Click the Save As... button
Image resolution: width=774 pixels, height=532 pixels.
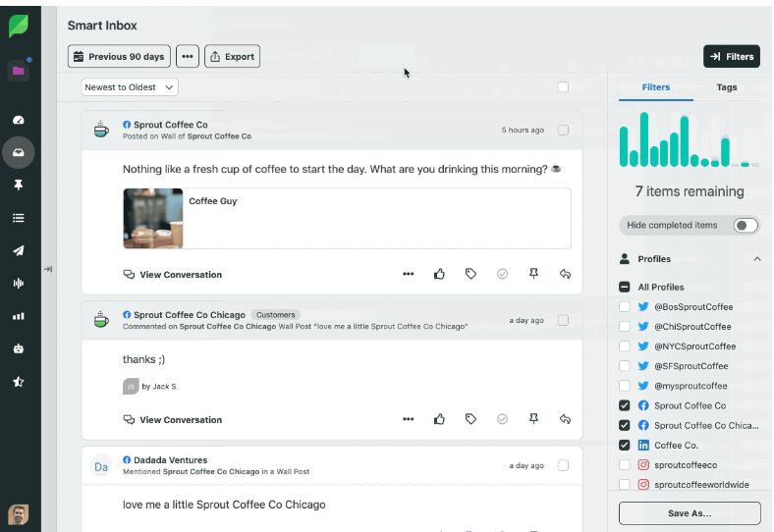(x=690, y=513)
